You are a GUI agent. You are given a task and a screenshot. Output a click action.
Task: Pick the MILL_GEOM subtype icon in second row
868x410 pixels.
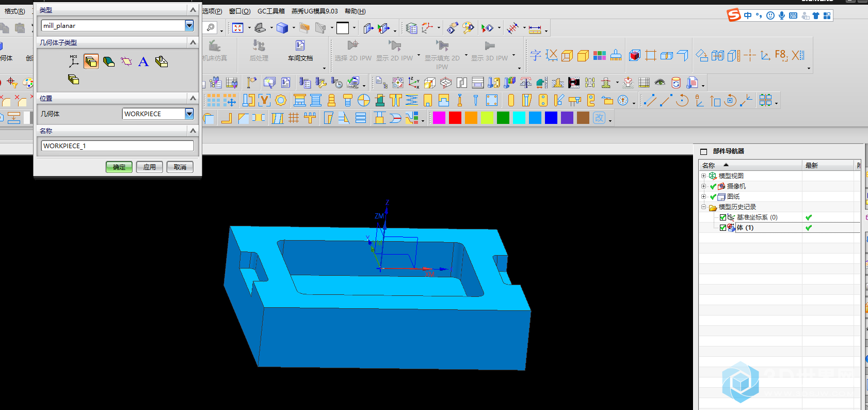tap(74, 79)
